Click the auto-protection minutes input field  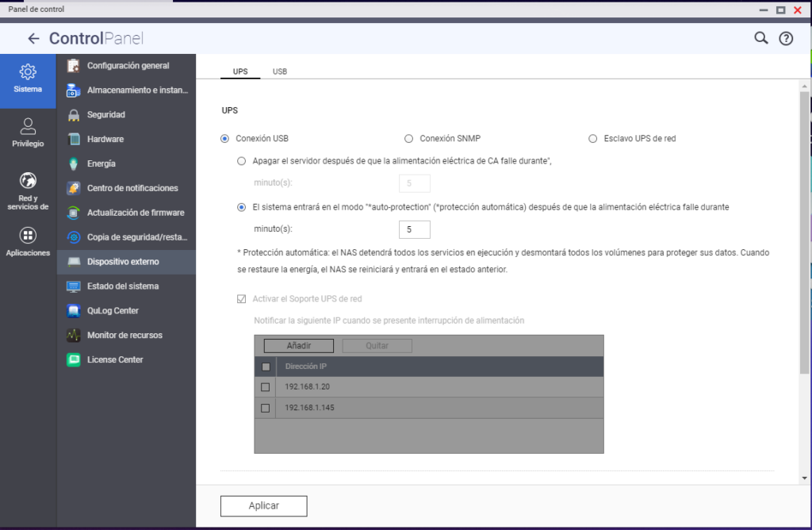pyautogui.click(x=414, y=229)
